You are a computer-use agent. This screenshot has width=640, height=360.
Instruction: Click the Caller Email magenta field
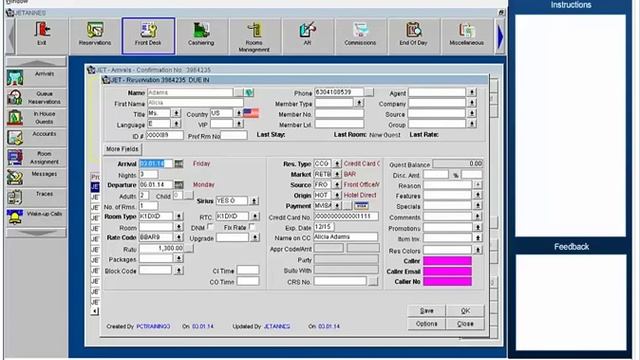tap(447, 271)
